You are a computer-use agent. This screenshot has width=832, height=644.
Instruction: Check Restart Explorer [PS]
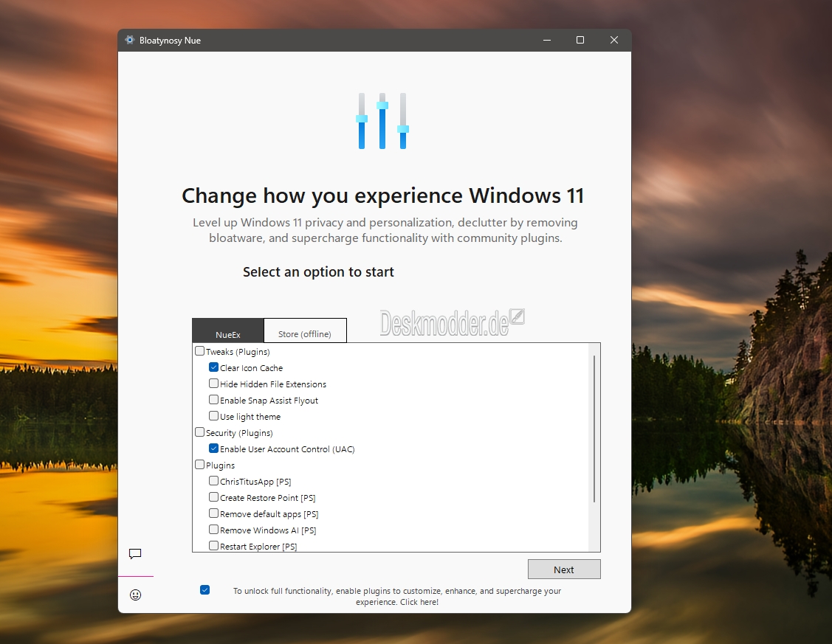(x=214, y=545)
